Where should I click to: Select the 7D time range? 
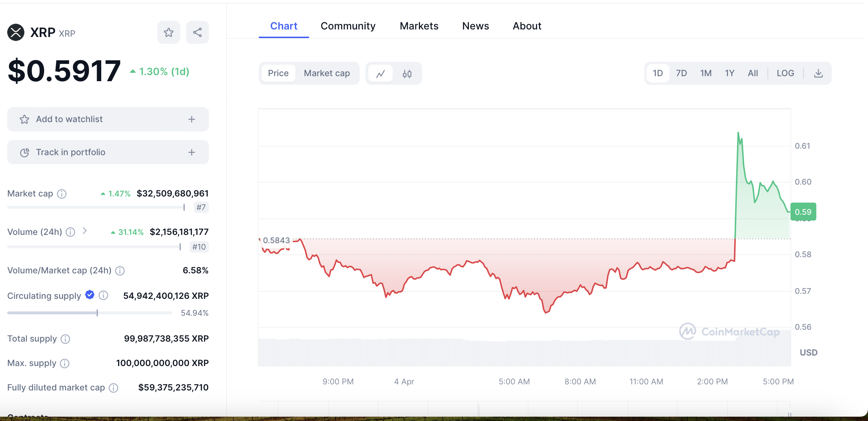click(x=681, y=73)
